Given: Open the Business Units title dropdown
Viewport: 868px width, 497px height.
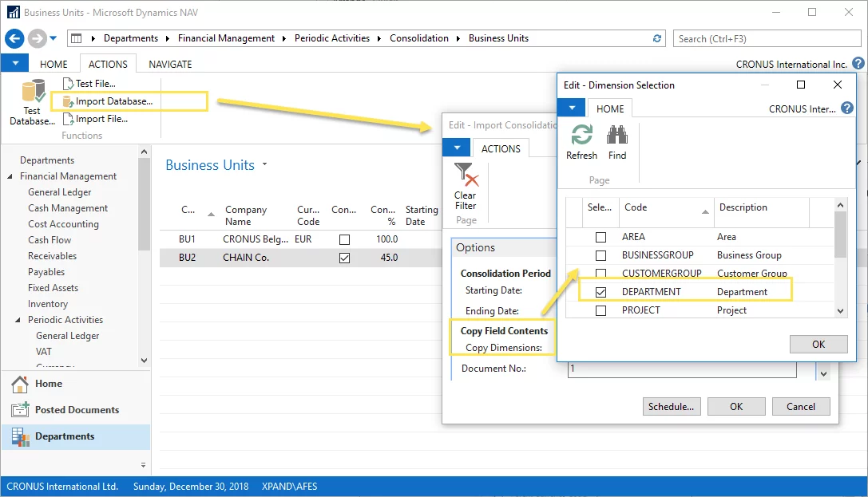Looking at the screenshot, I should tap(264, 165).
